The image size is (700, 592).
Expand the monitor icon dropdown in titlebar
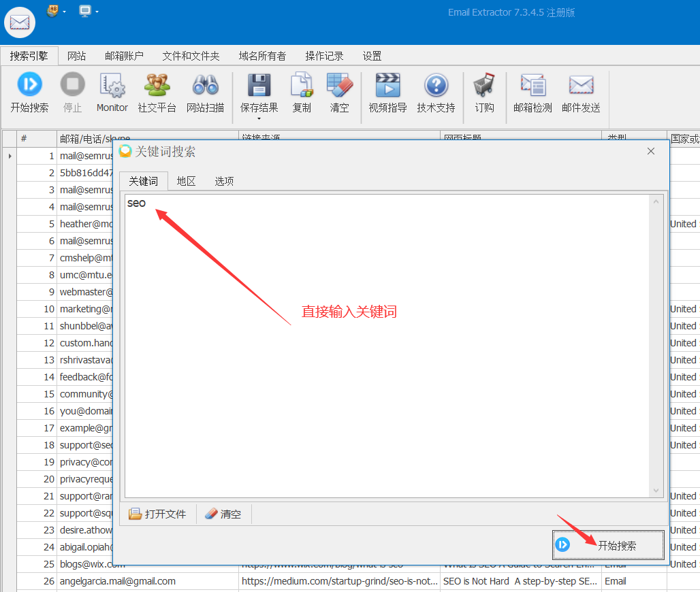(x=97, y=11)
